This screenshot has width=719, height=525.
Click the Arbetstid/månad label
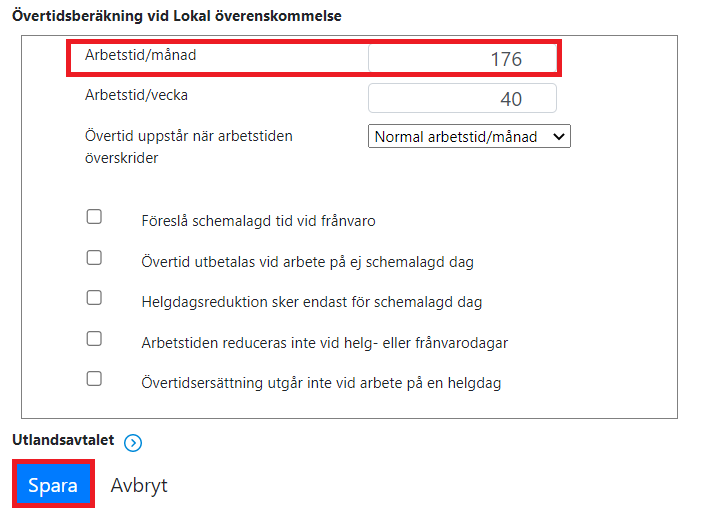pyautogui.click(x=140, y=55)
